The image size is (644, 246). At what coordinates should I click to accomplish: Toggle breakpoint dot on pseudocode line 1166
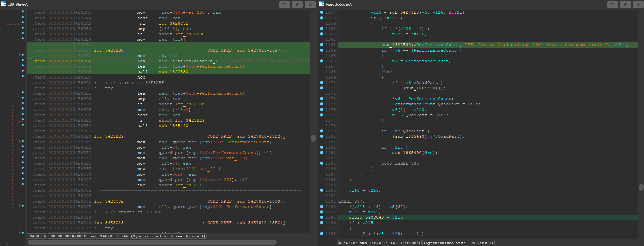tap(322, 61)
